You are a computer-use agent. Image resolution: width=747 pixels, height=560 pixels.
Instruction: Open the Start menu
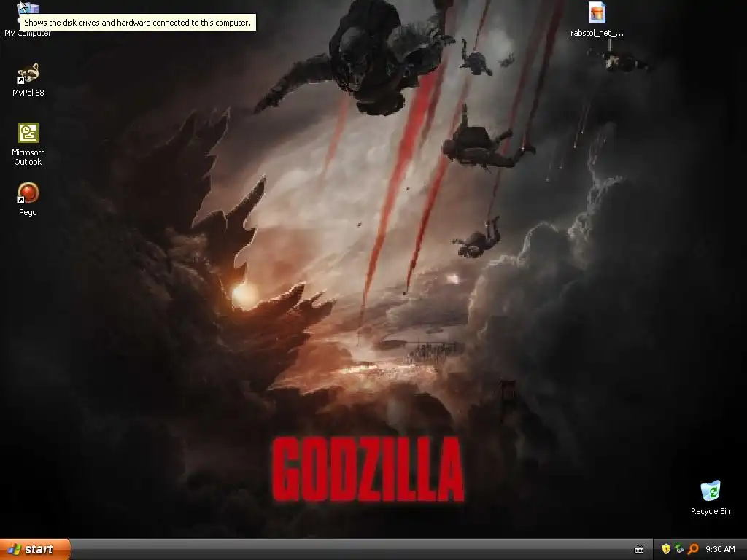[x=35, y=549]
